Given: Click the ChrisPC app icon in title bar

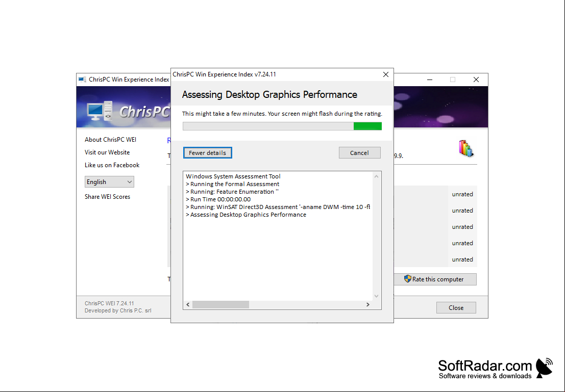Looking at the screenshot, I should point(82,80).
